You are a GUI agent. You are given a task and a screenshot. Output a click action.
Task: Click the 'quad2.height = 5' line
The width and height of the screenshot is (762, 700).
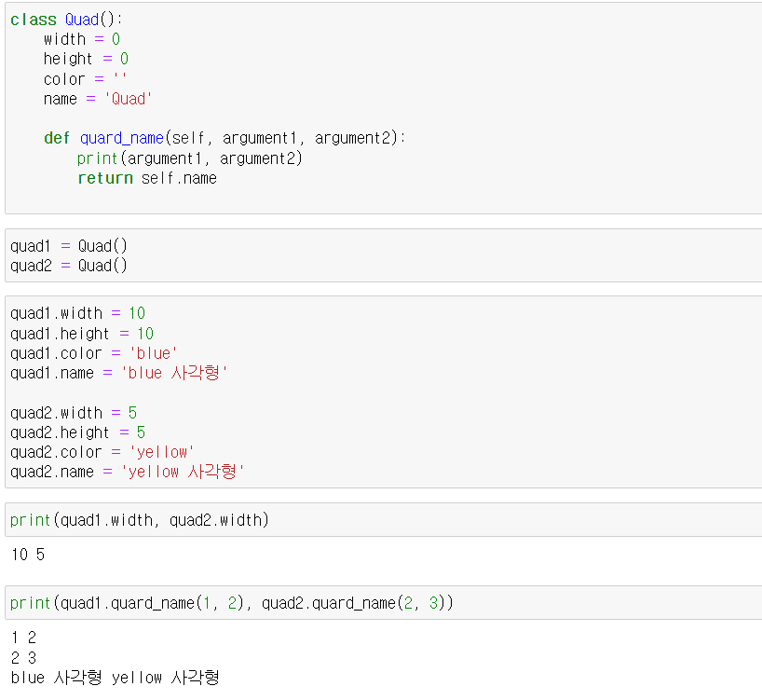click(77, 432)
